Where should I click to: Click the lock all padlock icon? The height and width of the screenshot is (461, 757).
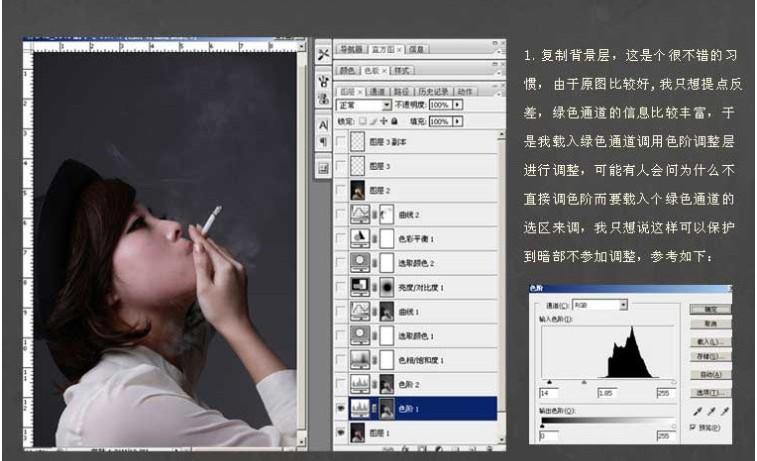coord(394,121)
